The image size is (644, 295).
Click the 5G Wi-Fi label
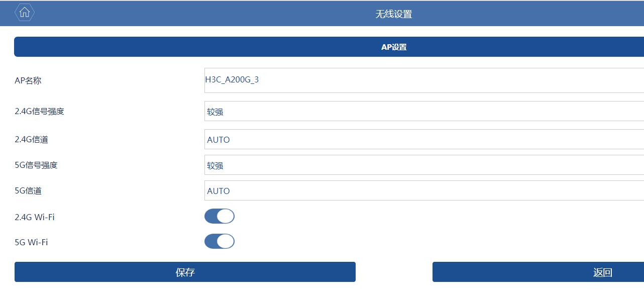tap(31, 242)
